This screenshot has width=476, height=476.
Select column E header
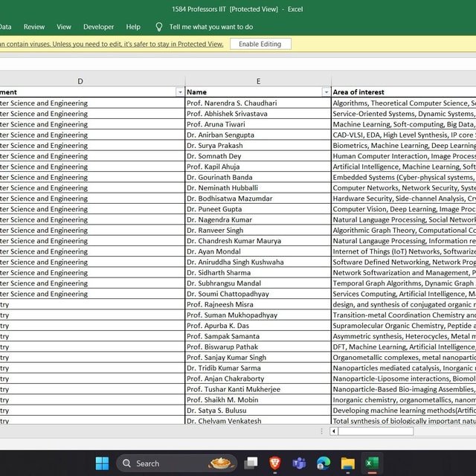(258, 81)
